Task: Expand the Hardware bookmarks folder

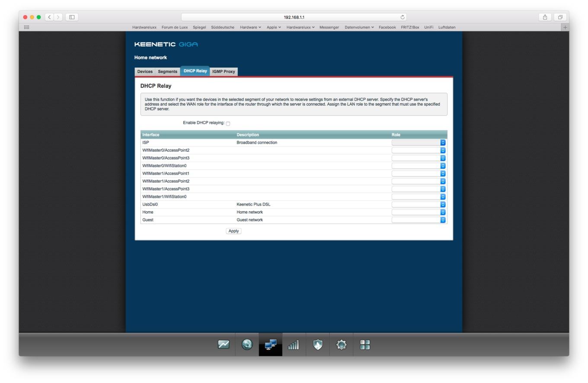Action: [x=250, y=27]
